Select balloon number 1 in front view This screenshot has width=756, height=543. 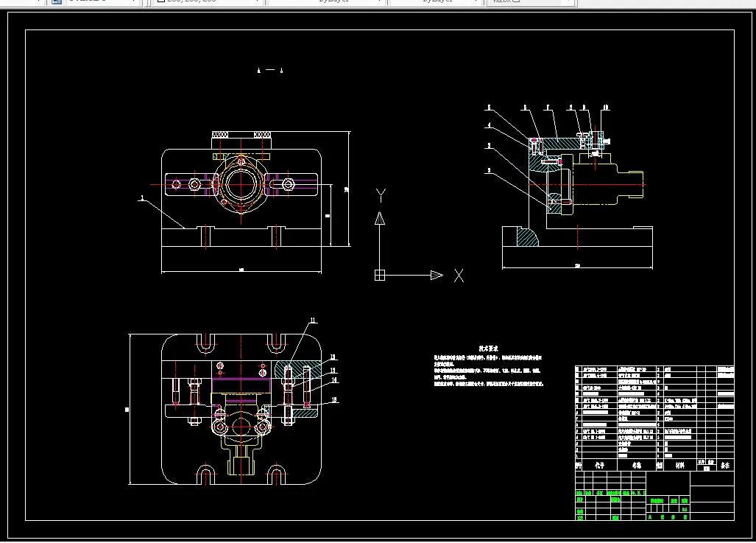click(142, 198)
